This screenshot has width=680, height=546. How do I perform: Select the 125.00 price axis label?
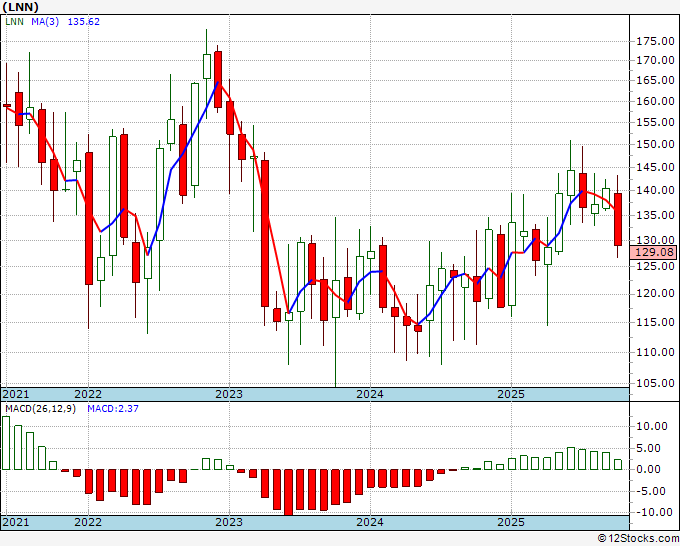pos(655,266)
